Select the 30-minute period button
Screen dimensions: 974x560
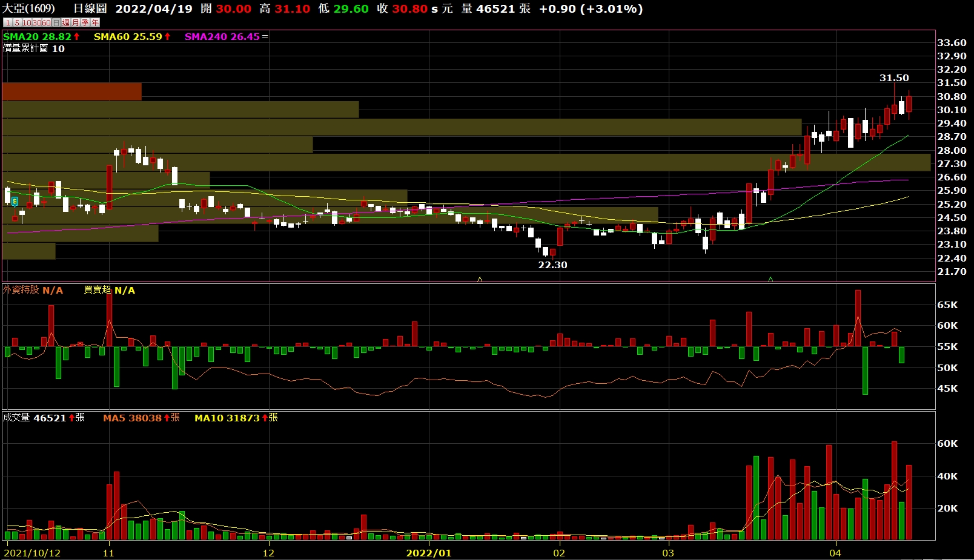click(36, 22)
